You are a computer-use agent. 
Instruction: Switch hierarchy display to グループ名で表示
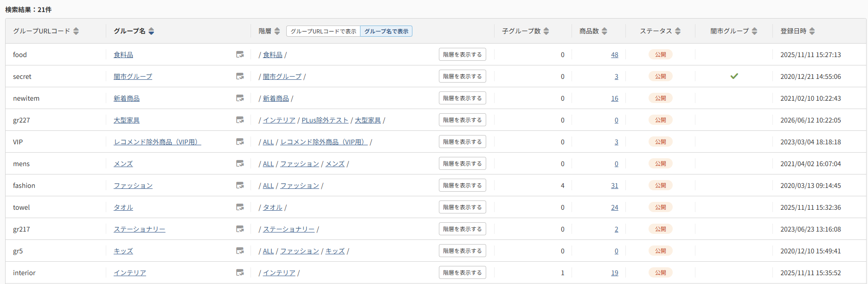(x=386, y=31)
